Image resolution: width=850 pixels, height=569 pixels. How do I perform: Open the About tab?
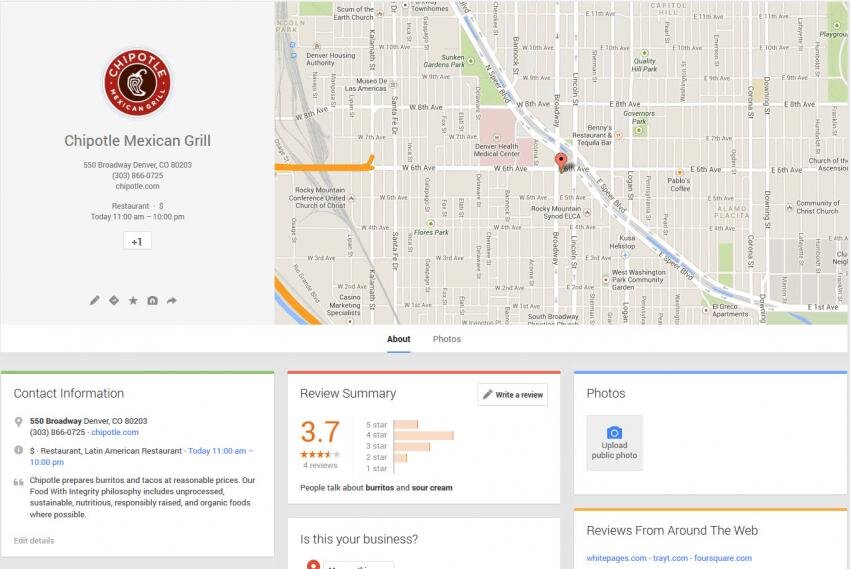(398, 339)
